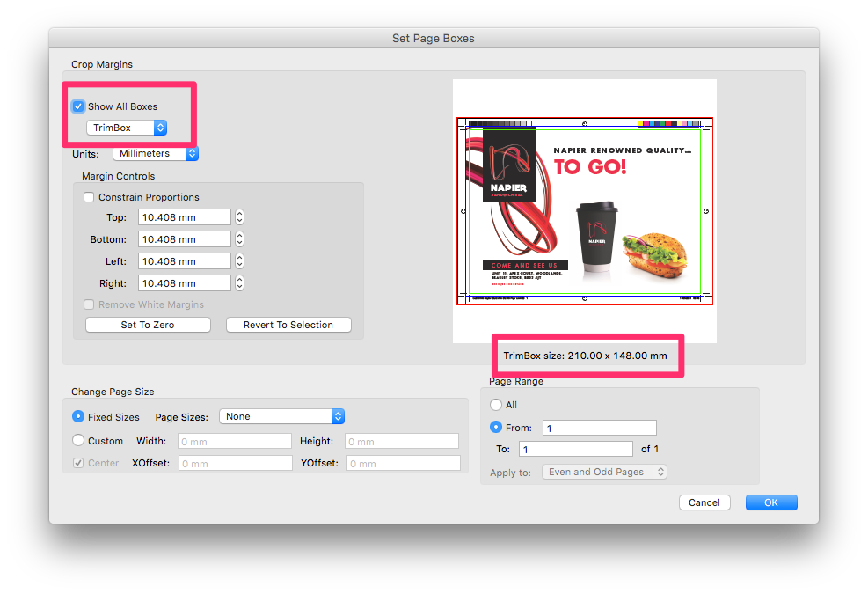The width and height of the screenshot is (868, 594).
Task: Decrement the Bottom margin stepper
Action: tap(238, 242)
